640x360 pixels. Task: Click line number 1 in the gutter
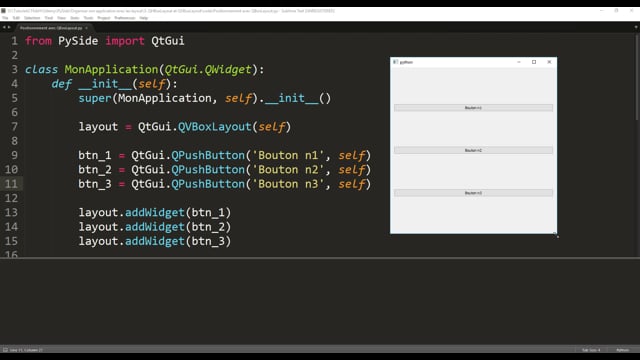pos(14,41)
